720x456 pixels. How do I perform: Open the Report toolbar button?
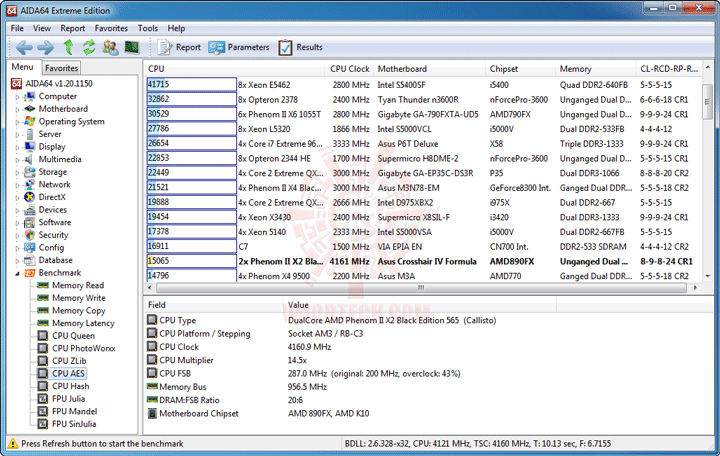point(179,47)
